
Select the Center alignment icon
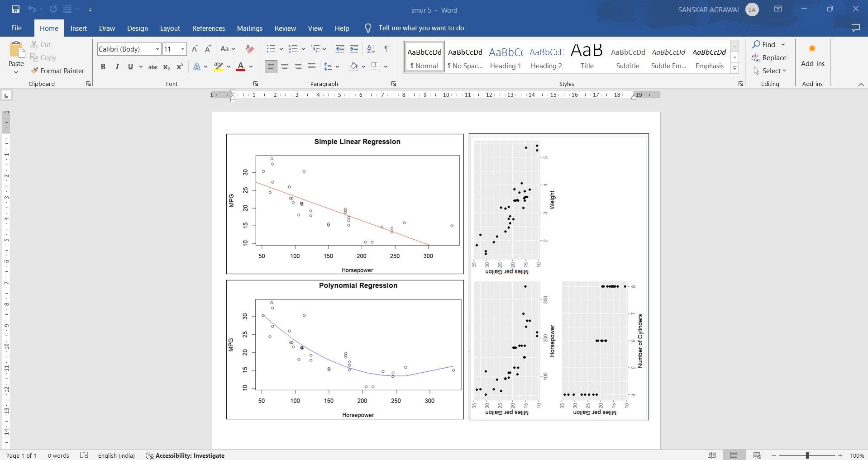[284, 66]
